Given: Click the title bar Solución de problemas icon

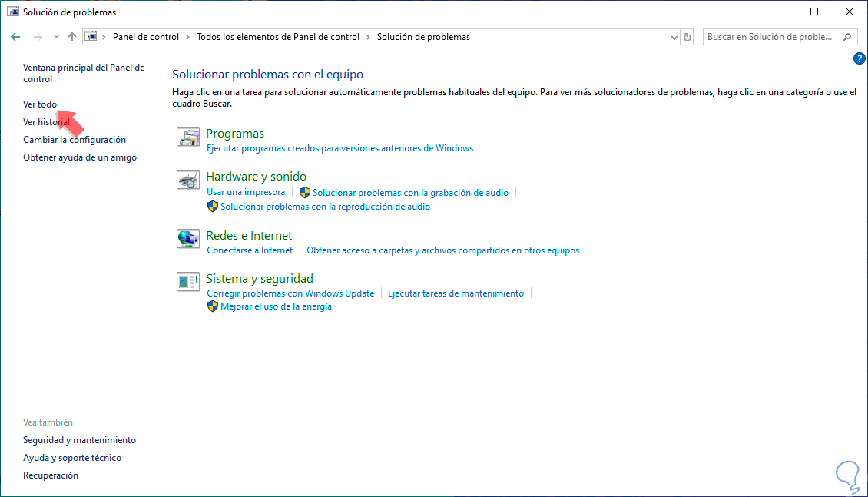Looking at the screenshot, I should 13,12.
